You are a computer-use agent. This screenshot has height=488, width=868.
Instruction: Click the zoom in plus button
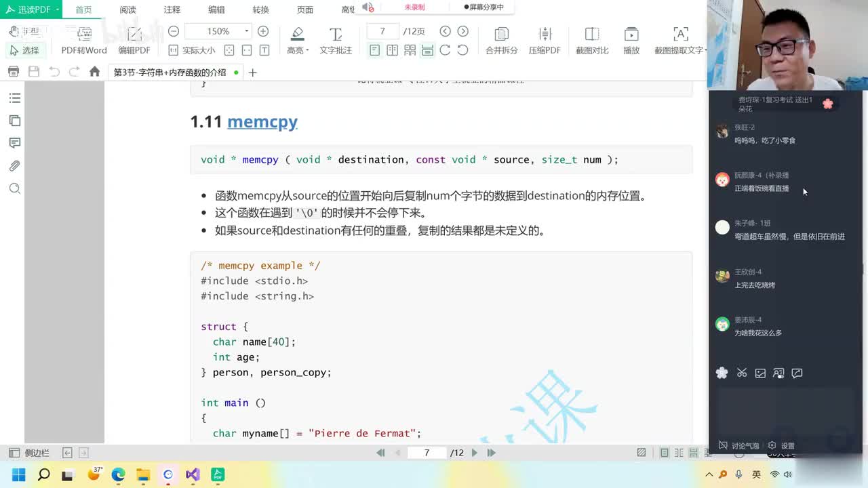[x=263, y=31]
